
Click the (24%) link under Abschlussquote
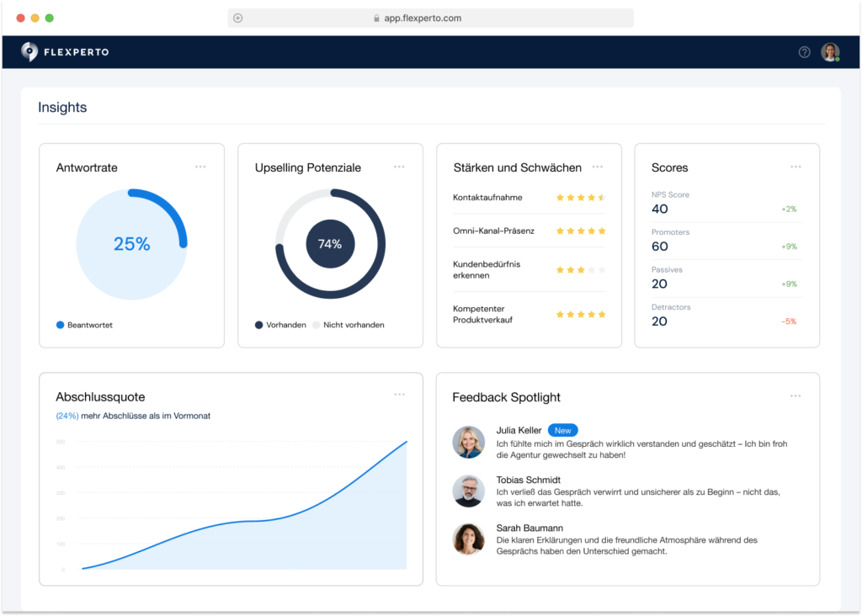(67, 416)
